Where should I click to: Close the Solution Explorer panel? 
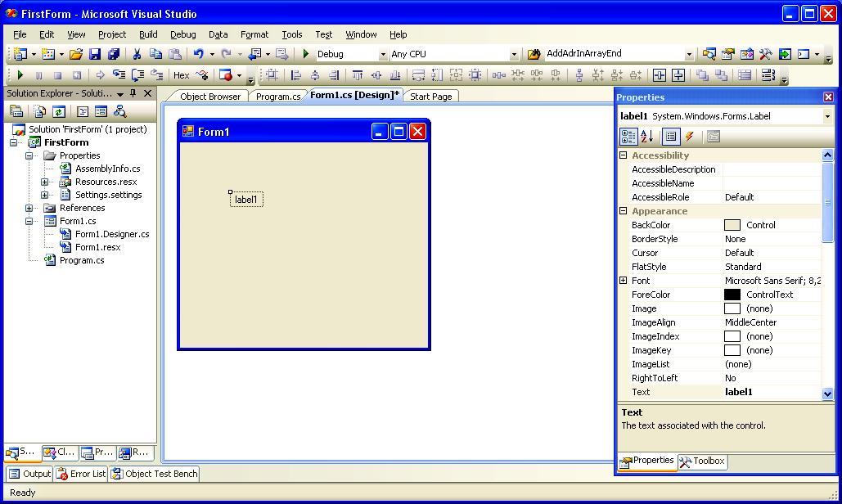tap(147, 93)
